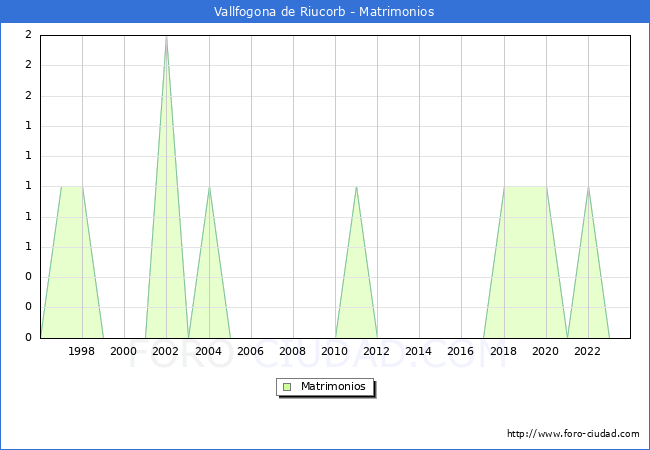Open the foro-ciudad.com URL link
650x450 pixels.
[573, 434]
